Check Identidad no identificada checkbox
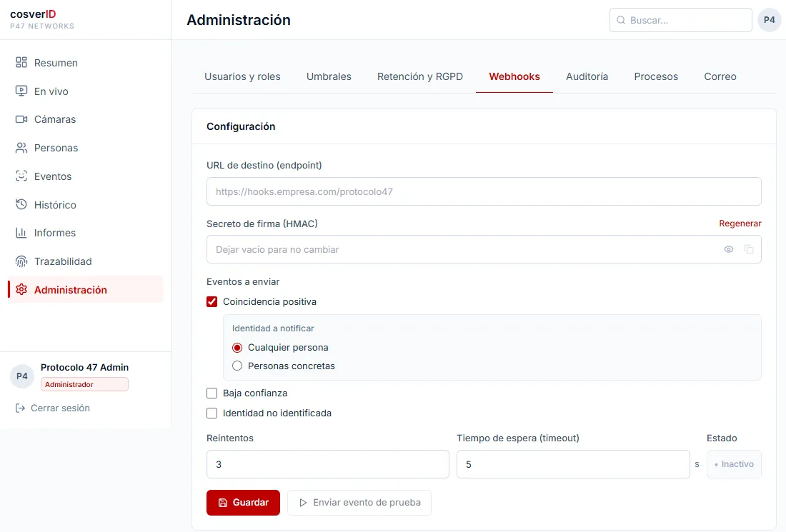This screenshot has width=786, height=532. point(212,413)
